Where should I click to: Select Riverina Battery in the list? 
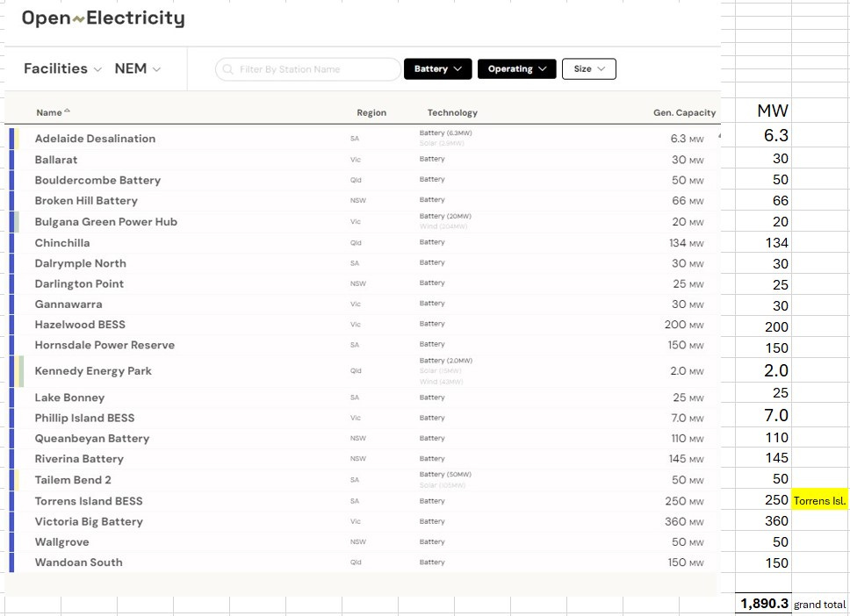(79, 460)
